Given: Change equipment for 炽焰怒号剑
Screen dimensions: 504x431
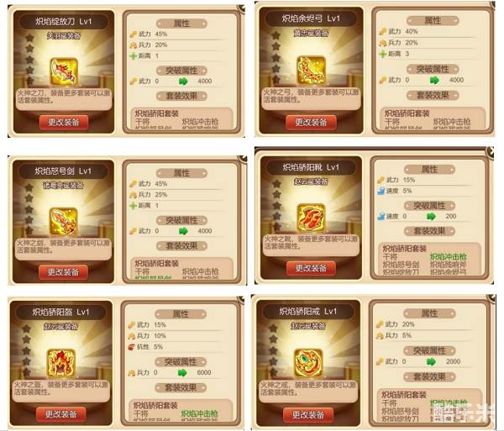Looking at the screenshot, I should 63,272.
